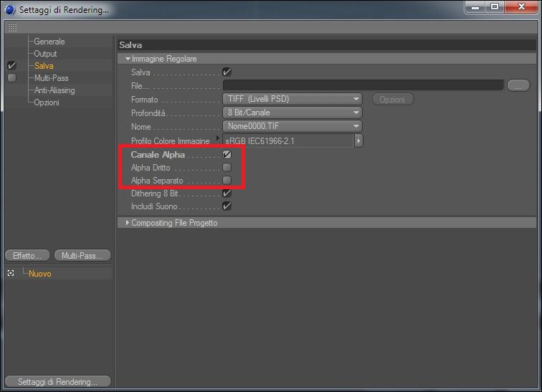Open the Profondità 8 Bit/Canale dropdown
The image size is (542, 392).
[293, 113]
